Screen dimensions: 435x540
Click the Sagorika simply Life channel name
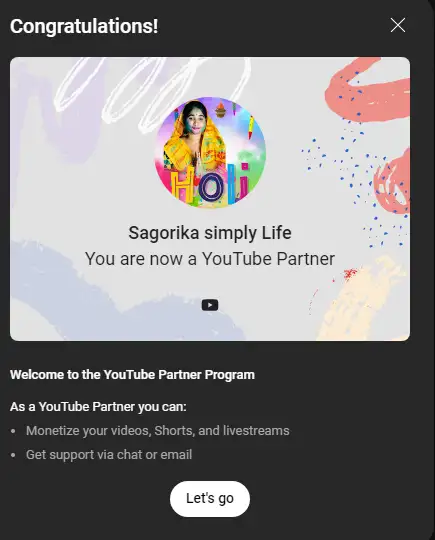(x=210, y=233)
